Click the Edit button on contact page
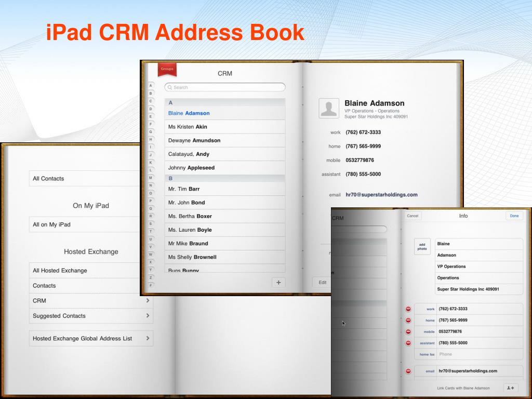Viewport: 532px width, 399px height. [x=322, y=282]
